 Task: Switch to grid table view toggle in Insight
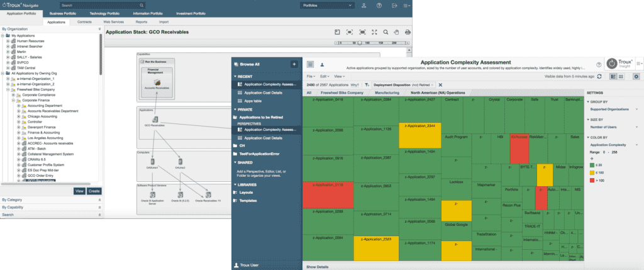click(621, 76)
